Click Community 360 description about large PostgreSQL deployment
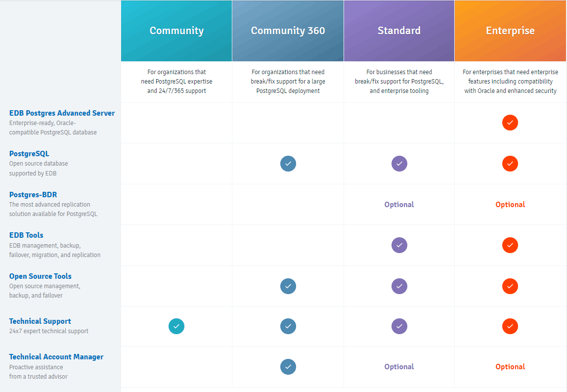 click(288, 82)
